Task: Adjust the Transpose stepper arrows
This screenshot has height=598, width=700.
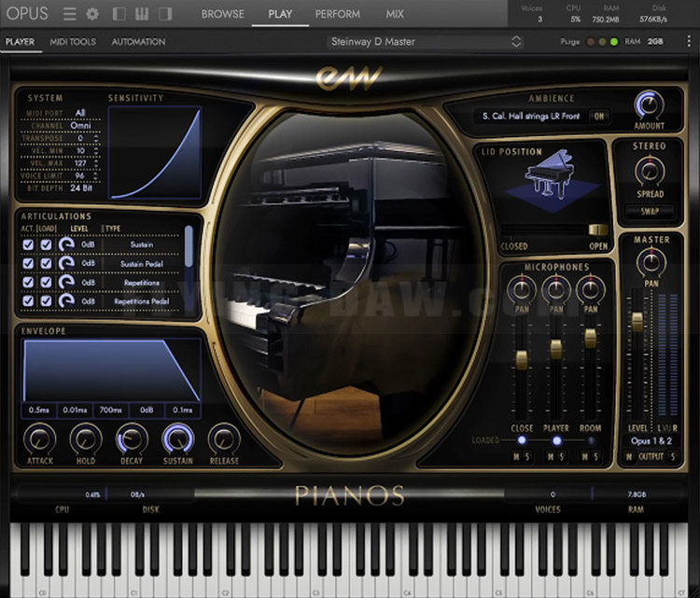Action: [x=96, y=138]
